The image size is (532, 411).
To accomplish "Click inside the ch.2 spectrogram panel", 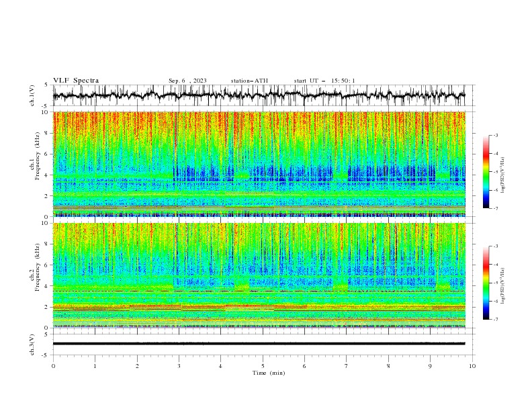I will pos(259,275).
